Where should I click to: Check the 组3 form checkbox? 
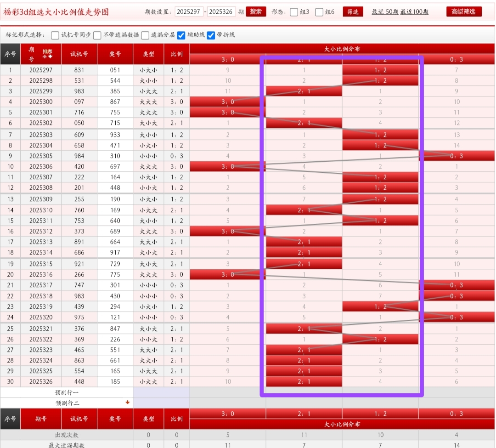click(294, 12)
